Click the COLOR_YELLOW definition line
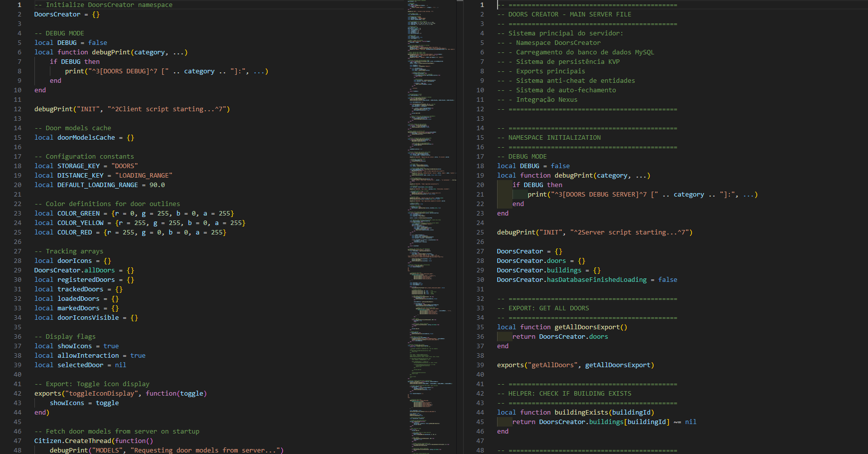This screenshot has width=868, height=454. coord(140,223)
